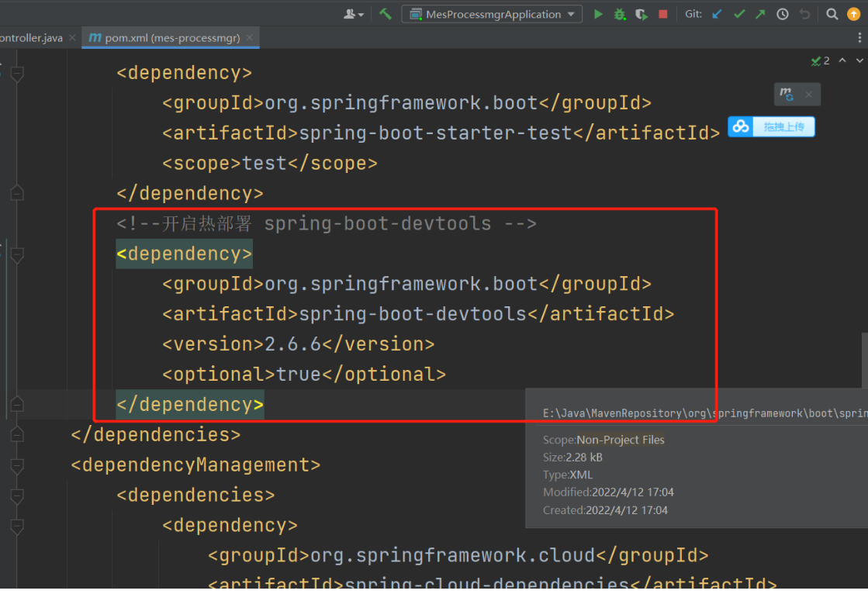This screenshot has width=868, height=594.
Task: Click the orange IDE update arrow icon
Action: (853, 15)
